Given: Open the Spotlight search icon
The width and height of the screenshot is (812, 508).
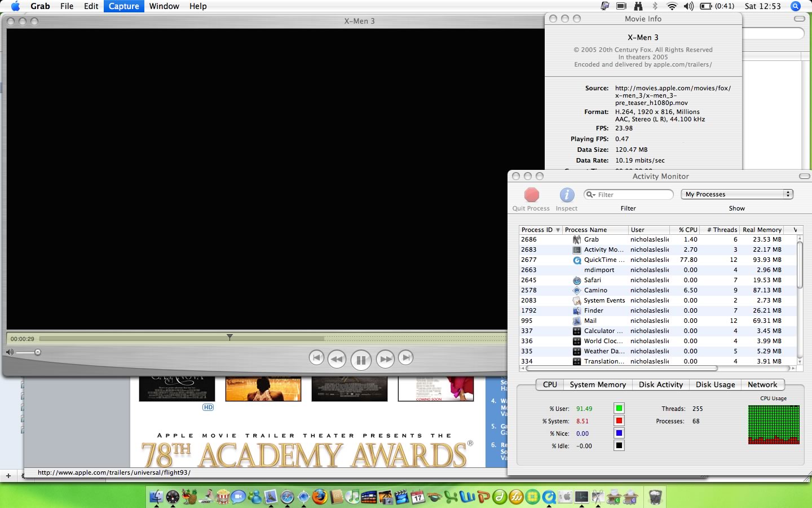Looking at the screenshot, I should point(796,6).
